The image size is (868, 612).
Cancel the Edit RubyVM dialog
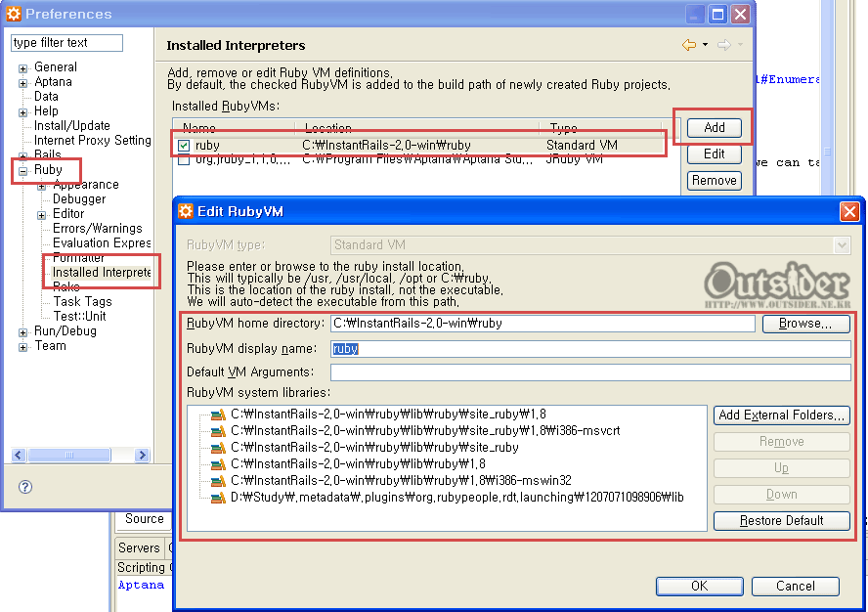pyautogui.click(x=796, y=586)
